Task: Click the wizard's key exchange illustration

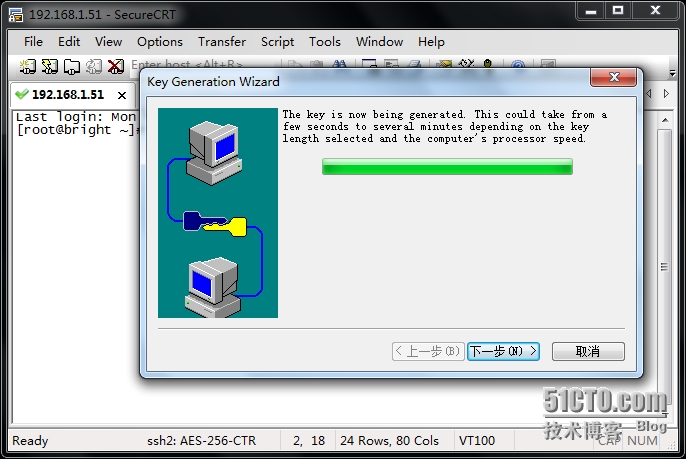Action: click(x=218, y=213)
